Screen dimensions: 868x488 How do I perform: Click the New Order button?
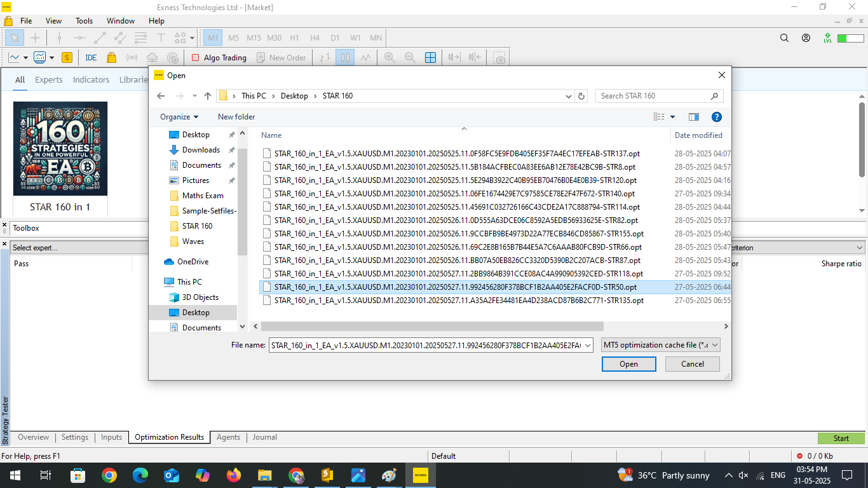click(x=281, y=57)
